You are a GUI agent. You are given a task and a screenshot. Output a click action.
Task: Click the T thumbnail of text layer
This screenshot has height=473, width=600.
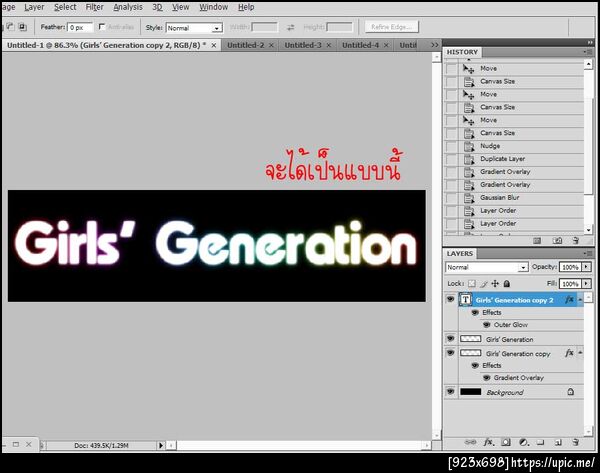(465, 300)
